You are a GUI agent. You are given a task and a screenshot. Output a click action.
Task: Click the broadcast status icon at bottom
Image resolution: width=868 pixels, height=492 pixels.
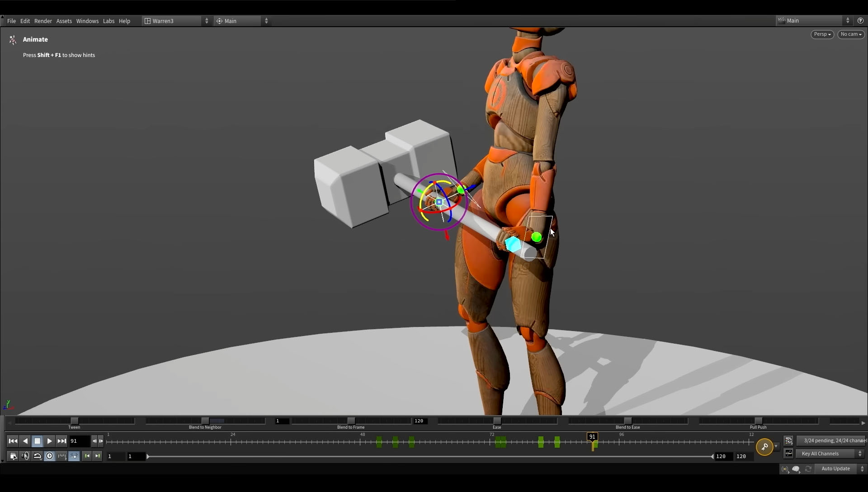pos(785,469)
